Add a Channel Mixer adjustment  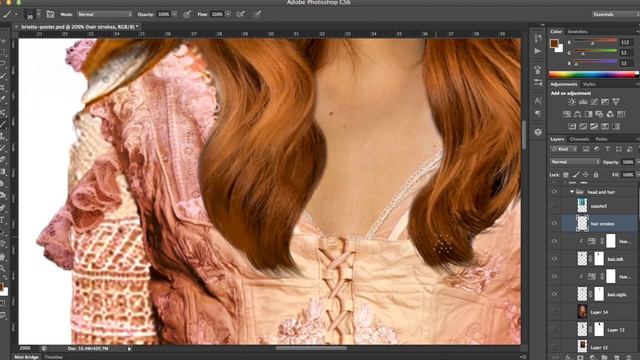coord(610,114)
